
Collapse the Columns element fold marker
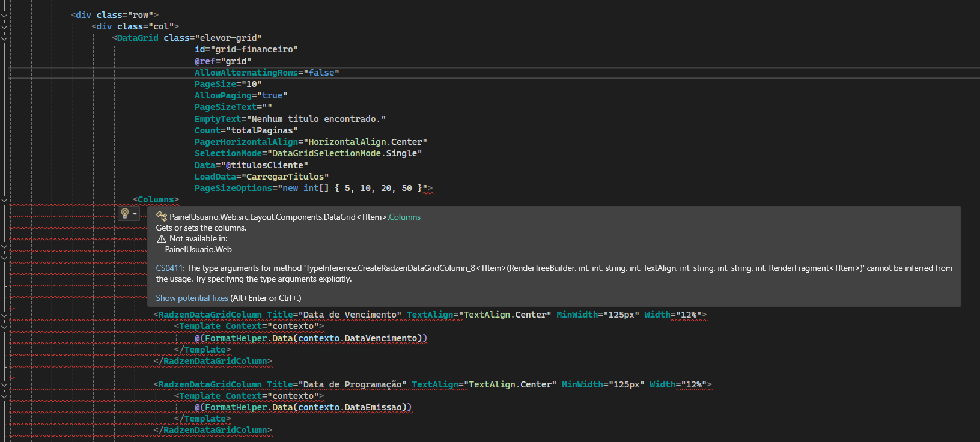(4, 200)
